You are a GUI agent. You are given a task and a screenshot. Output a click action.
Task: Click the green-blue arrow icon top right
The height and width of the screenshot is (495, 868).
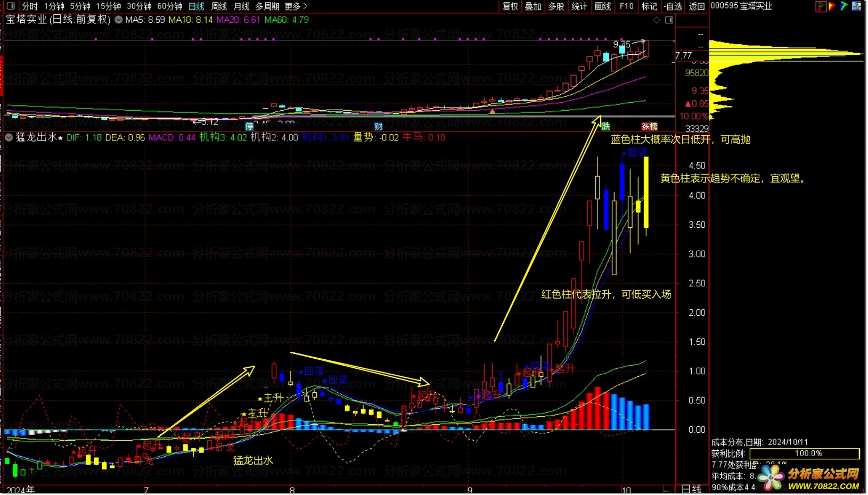844,6
